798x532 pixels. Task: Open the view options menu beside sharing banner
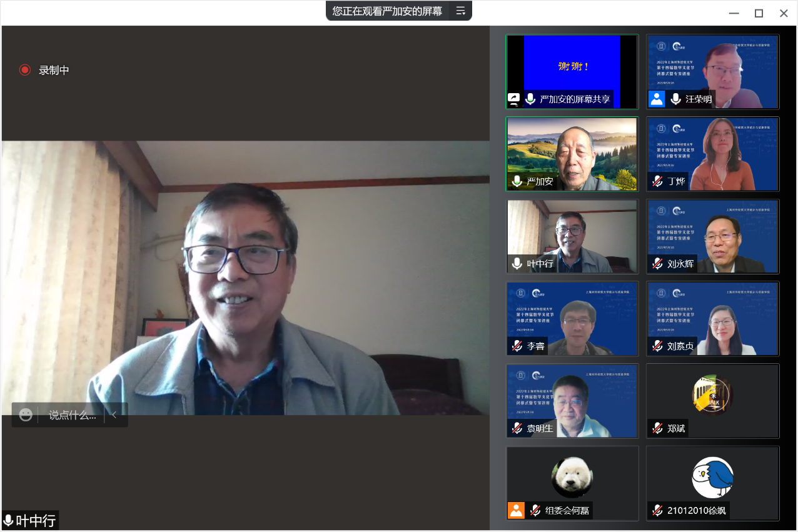pyautogui.click(x=460, y=11)
